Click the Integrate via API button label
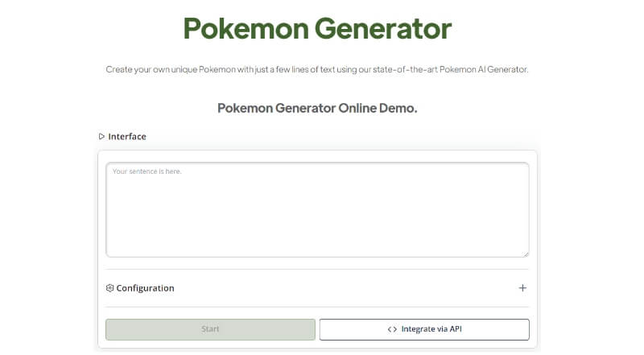 pyautogui.click(x=431, y=329)
